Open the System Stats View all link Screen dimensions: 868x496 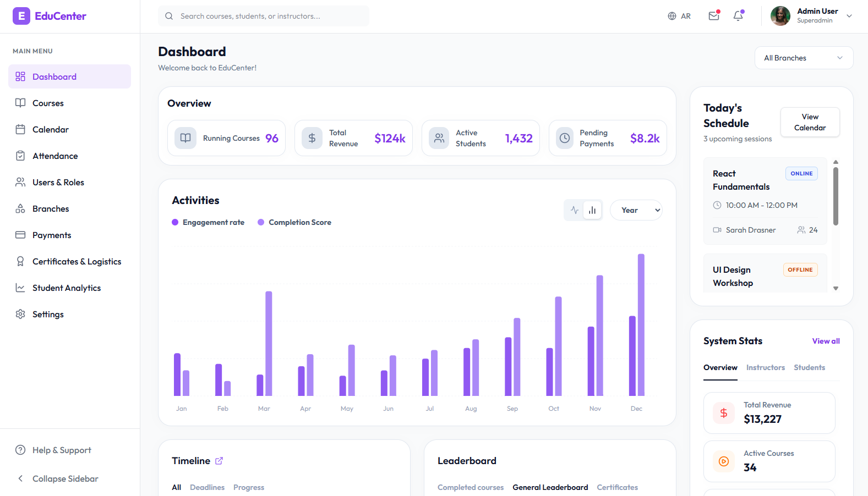point(826,341)
